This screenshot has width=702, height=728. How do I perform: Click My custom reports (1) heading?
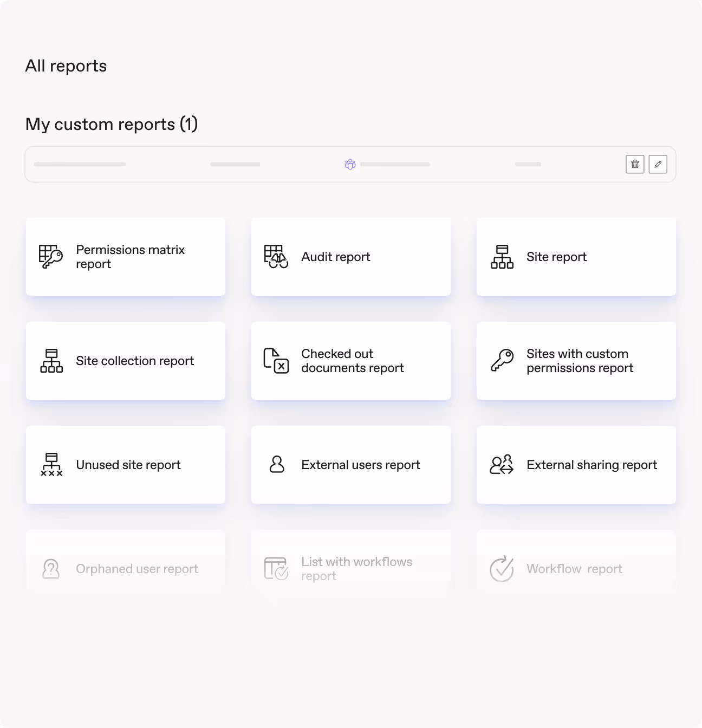[x=112, y=124]
